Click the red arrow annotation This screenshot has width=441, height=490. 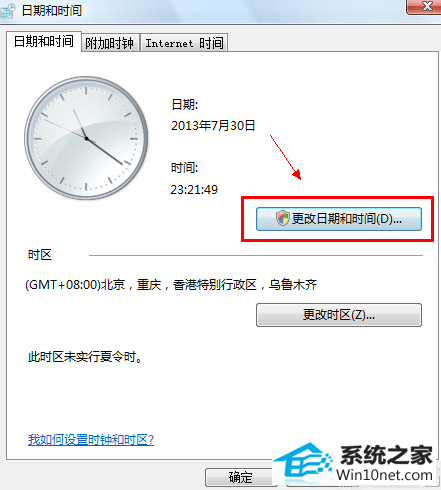point(286,157)
